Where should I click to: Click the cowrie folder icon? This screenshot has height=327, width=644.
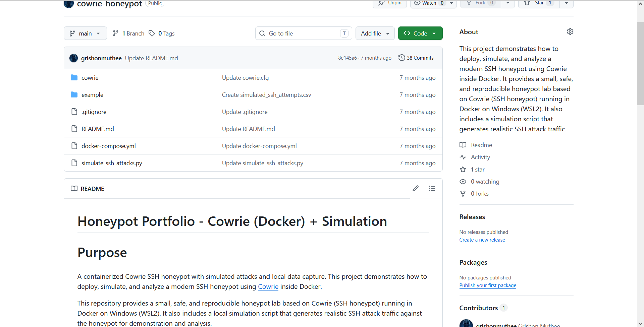tap(74, 77)
